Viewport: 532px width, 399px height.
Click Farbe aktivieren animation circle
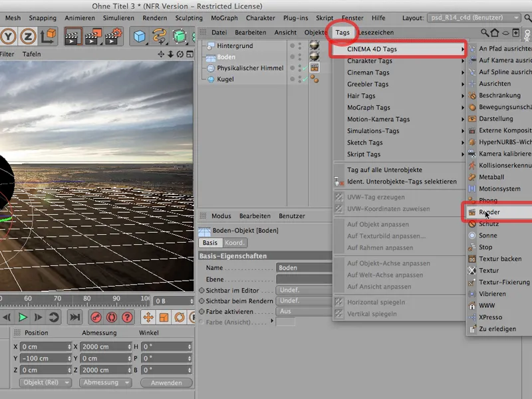click(201, 311)
